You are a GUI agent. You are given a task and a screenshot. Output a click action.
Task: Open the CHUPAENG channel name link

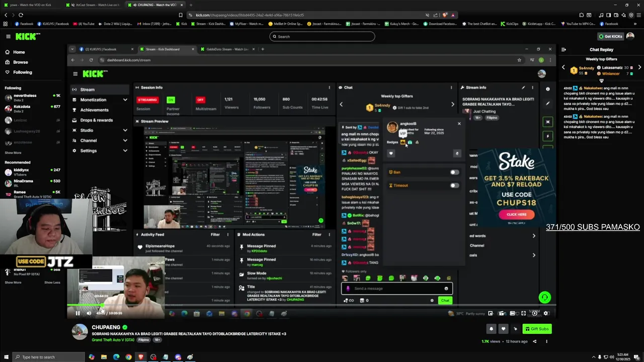[x=106, y=327]
